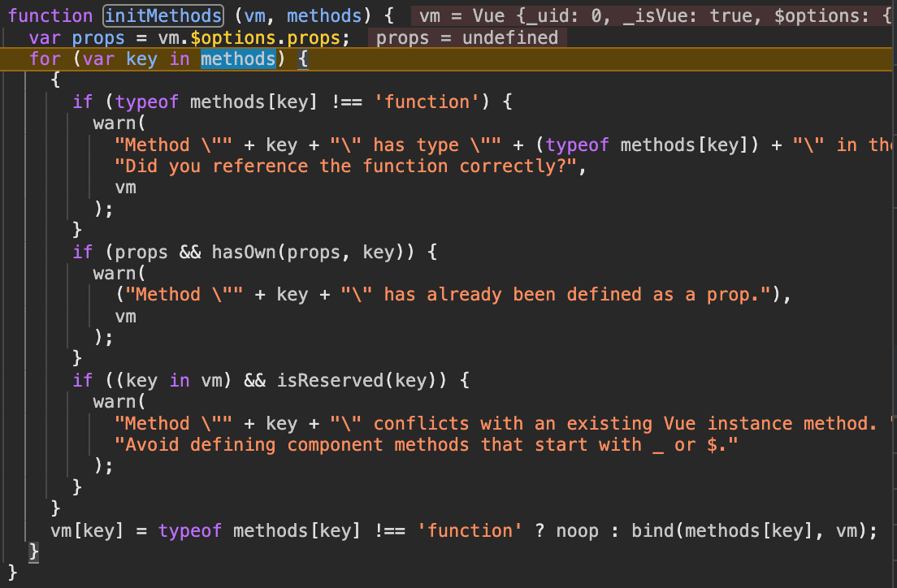This screenshot has height=588, width=897.
Task: Click the typeof keyword on the assignment line
Action: 190,530
